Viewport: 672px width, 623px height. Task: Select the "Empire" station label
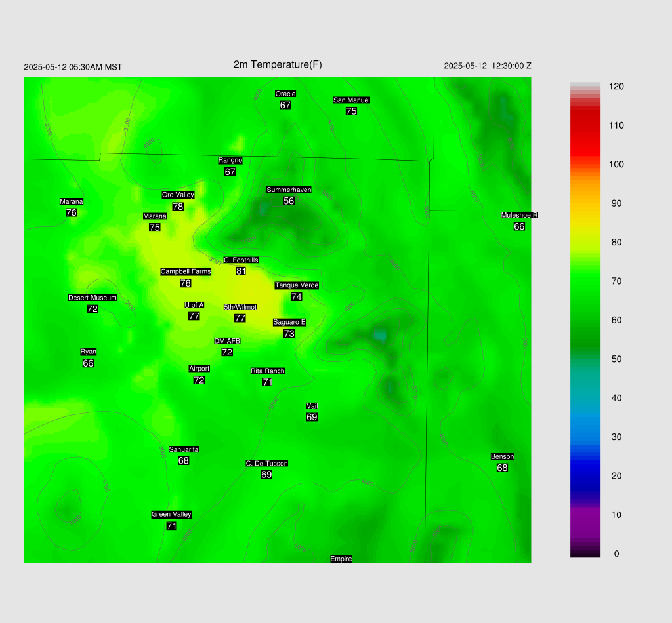point(341,559)
